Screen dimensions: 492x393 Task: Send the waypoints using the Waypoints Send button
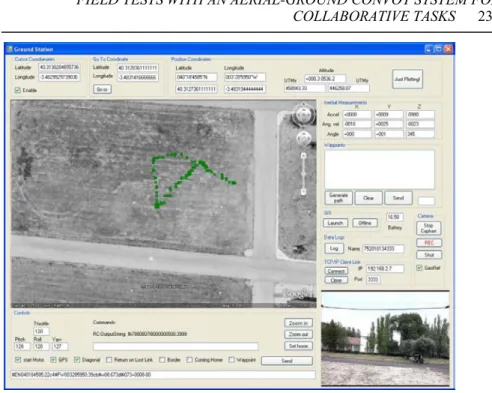[x=398, y=198]
